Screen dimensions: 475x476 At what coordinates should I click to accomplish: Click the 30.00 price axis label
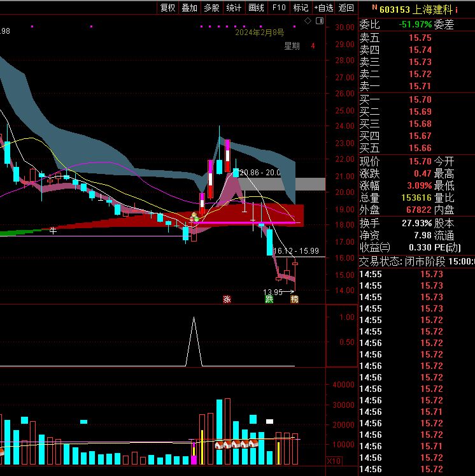click(345, 27)
